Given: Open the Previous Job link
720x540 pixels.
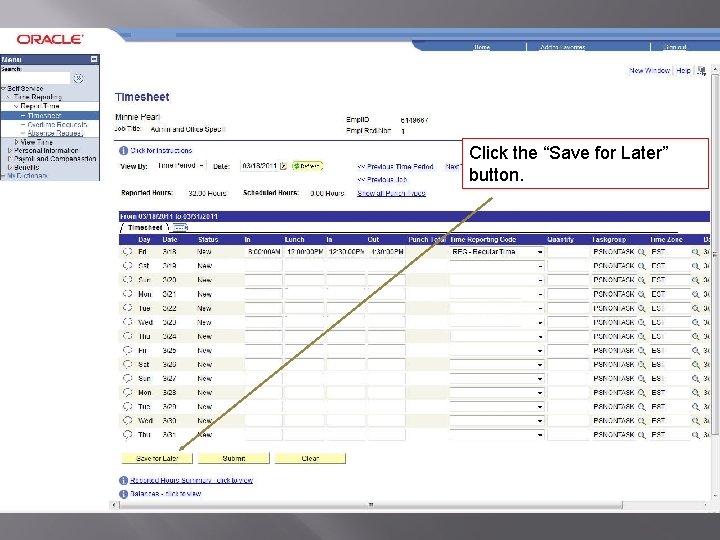Looking at the screenshot, I should [382, 180].
